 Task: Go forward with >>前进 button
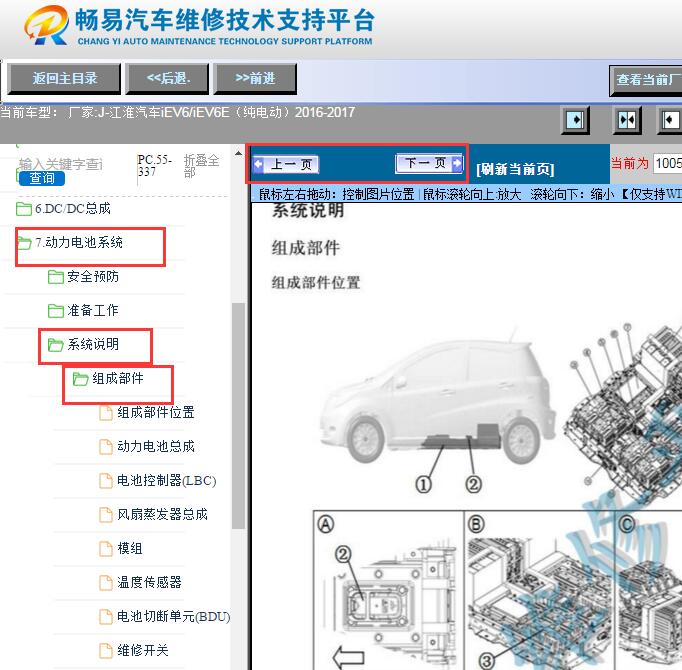[x=255, y=79]
